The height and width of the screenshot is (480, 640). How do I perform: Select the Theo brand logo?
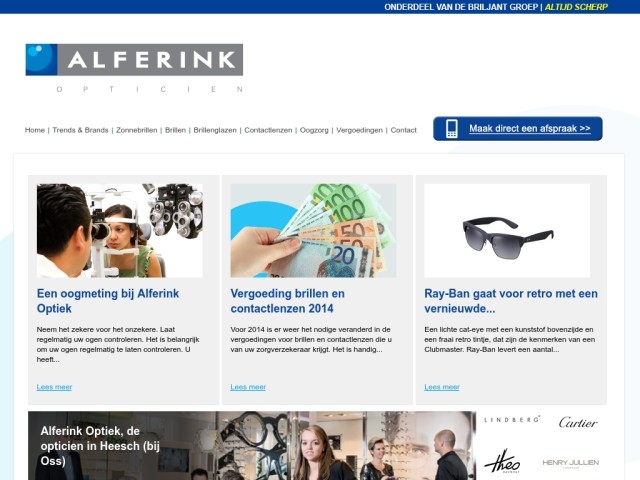pyautogui.click(x=502, y=461)
